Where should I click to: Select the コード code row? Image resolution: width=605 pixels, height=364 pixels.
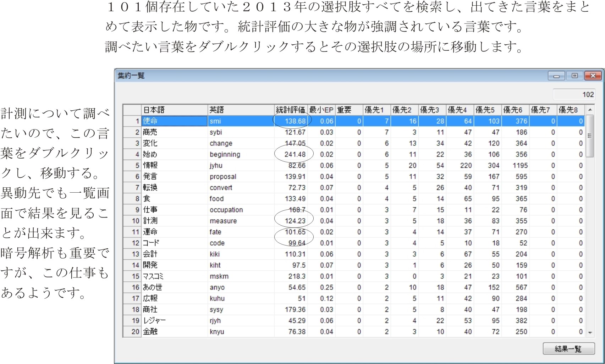coord(174,243)
